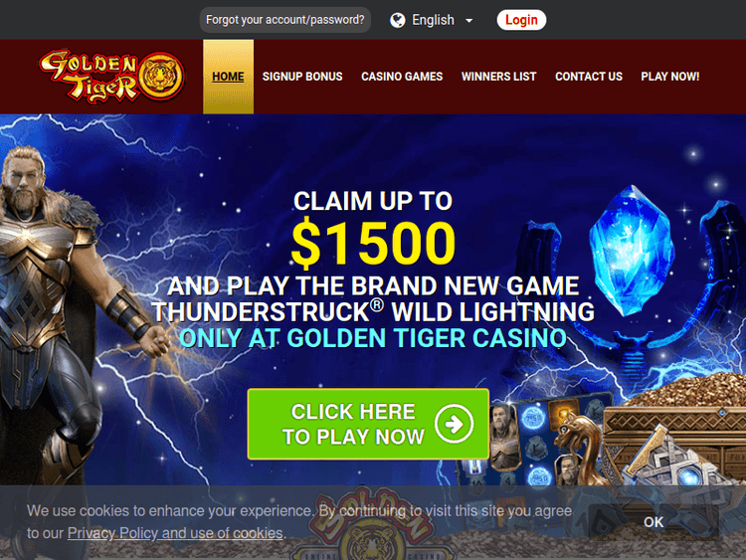The height and width of the screenshot is (560, 746).
Task: Go to the HOME tab
Action: [x=229, y=77]
